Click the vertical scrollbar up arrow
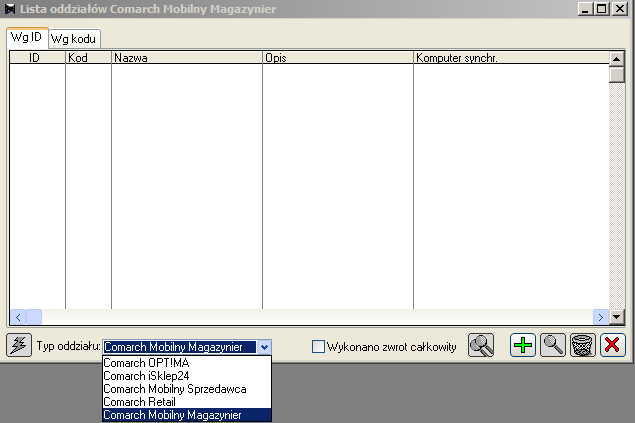 (616, 59)
